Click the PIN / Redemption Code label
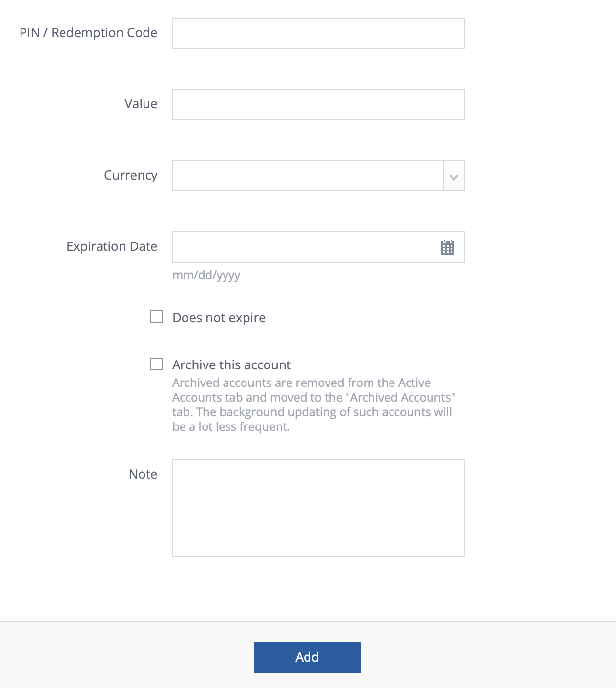Image resolution: width=616 pixels, height=688 pixels. tap(88, 33)
